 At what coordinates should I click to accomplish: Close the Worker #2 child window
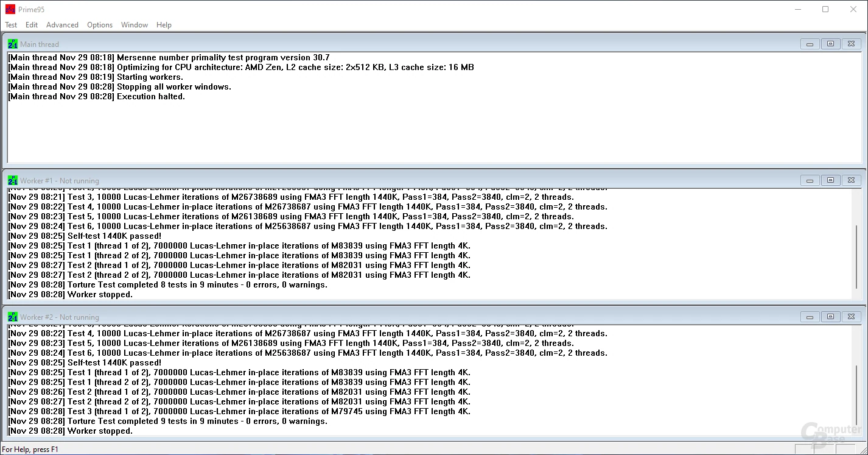point(851,317)
